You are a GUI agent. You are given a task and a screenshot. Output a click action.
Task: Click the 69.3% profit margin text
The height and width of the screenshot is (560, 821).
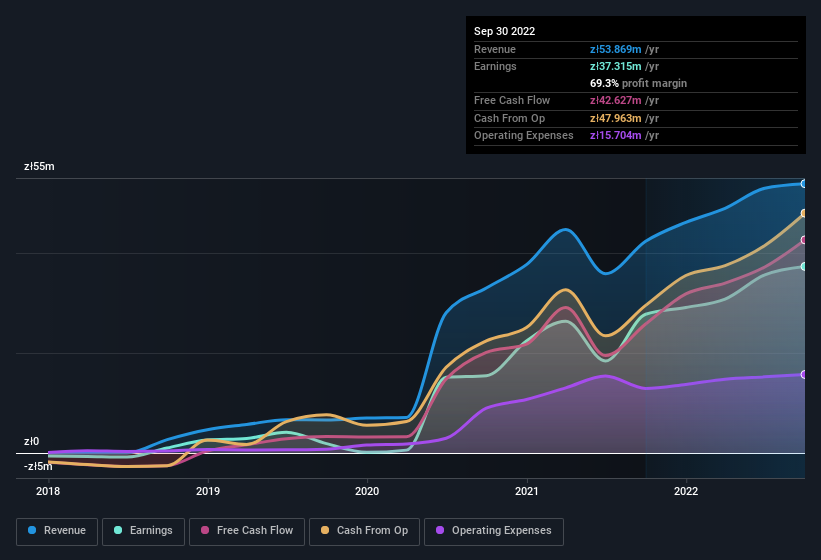638,83
